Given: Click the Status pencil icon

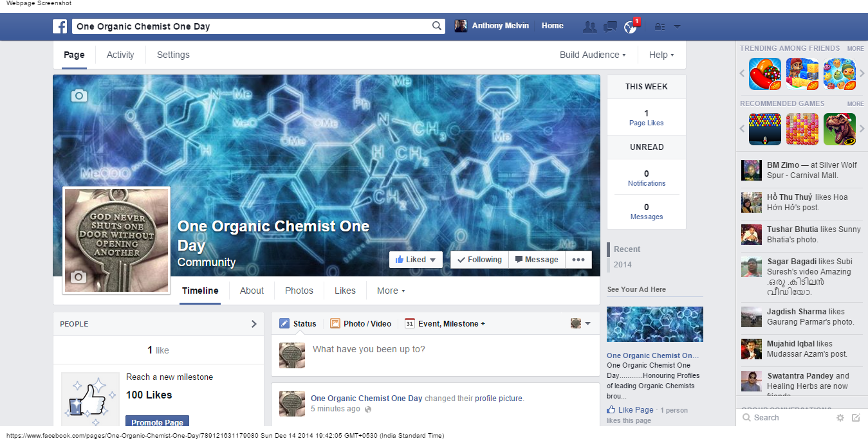Looking at the screenshot, I should click(284, 323).
